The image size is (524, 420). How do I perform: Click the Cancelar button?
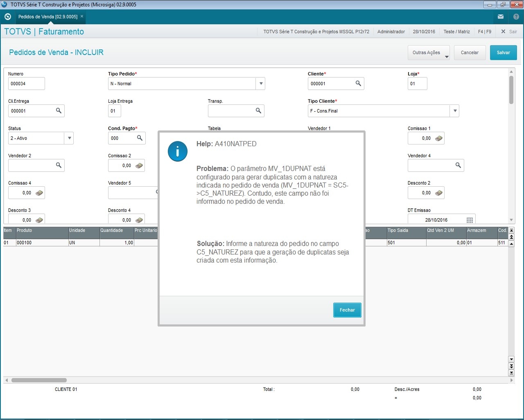(x=470, y=52)
